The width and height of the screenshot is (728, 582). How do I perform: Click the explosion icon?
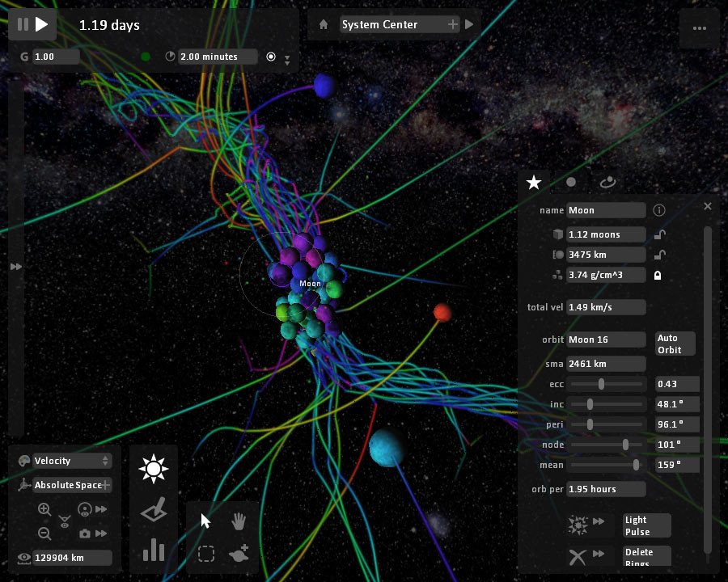pos(578,525)
